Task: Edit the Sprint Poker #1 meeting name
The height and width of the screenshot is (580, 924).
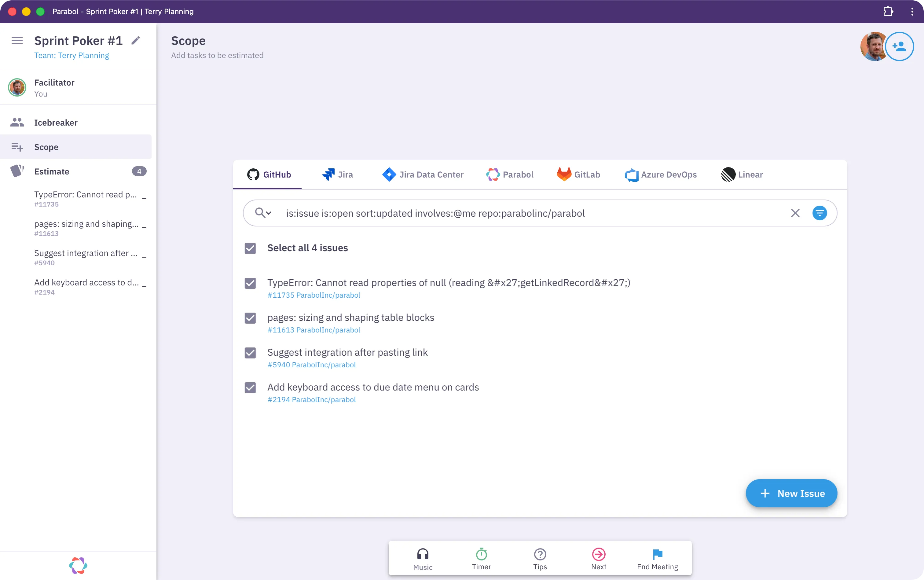Action: pos(136,40)
